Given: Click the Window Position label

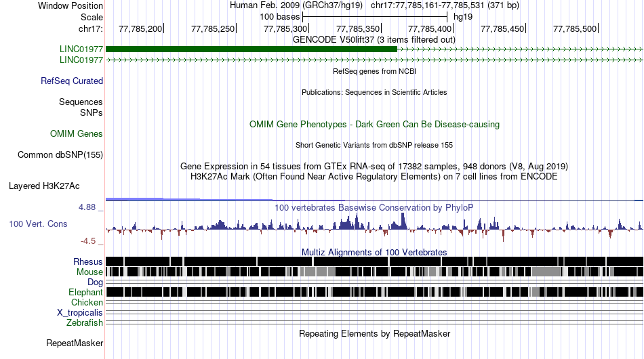Looking at the screenshot, I should coord(71,5).
